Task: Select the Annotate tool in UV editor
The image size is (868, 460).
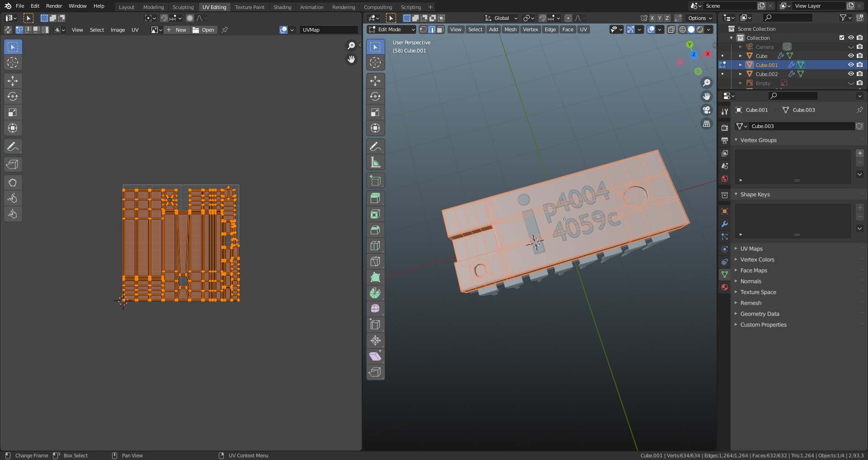Action: (13, 147)
